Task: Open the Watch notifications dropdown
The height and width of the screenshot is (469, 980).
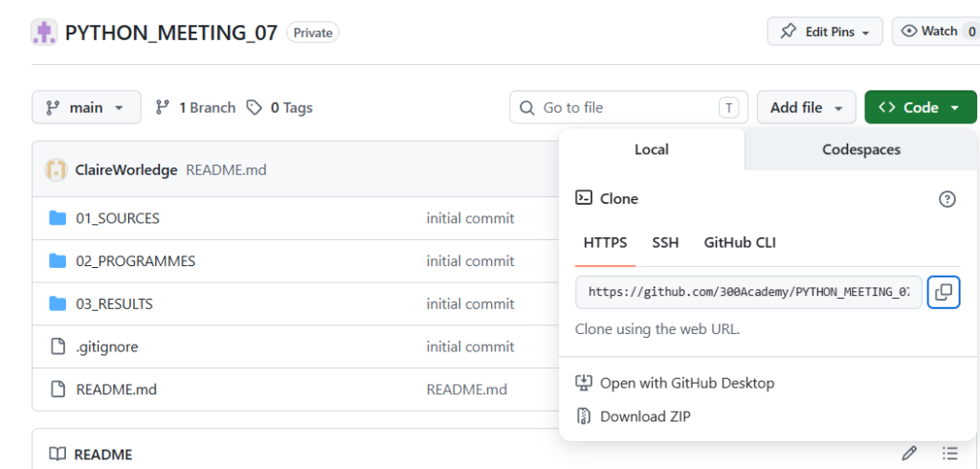Action: pos(936,32)
